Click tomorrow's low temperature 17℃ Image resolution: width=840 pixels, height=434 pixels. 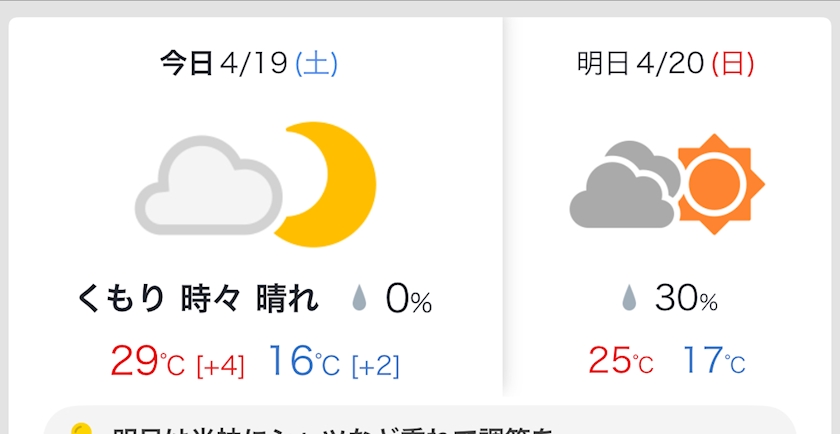(713, 361)
